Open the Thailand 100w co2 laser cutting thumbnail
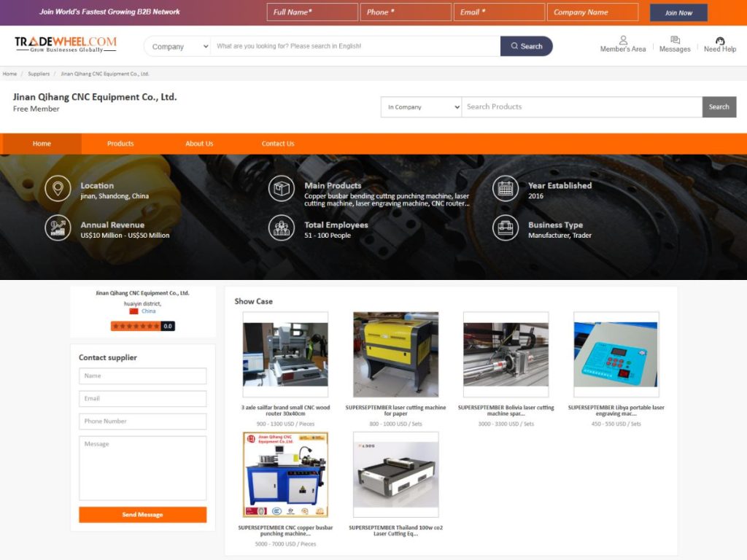 (395, 474)
